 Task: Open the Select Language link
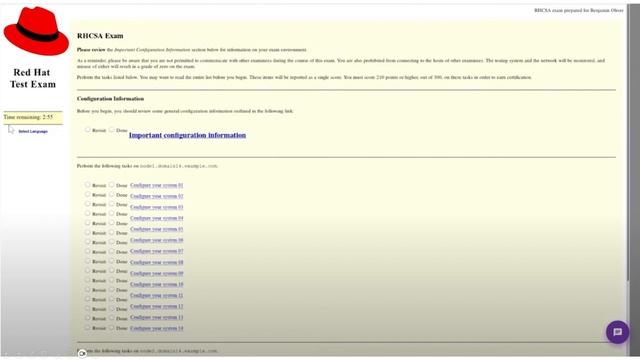(x=33, y=131)
